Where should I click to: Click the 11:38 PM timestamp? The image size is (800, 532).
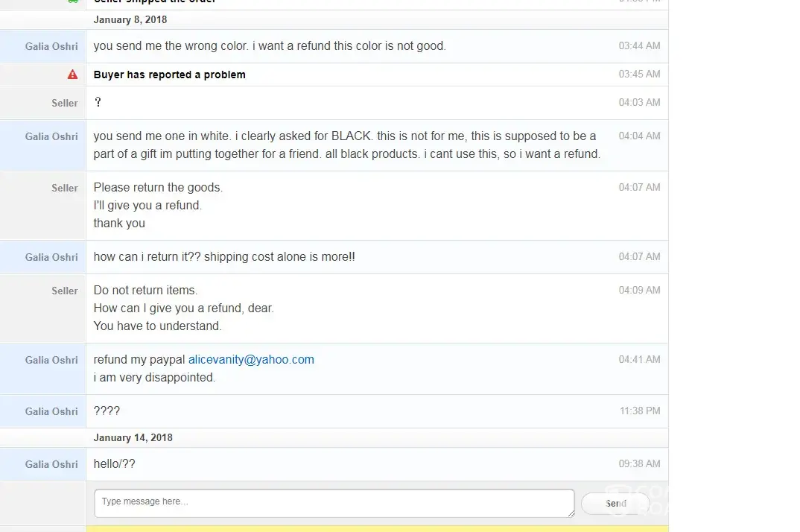640,411
